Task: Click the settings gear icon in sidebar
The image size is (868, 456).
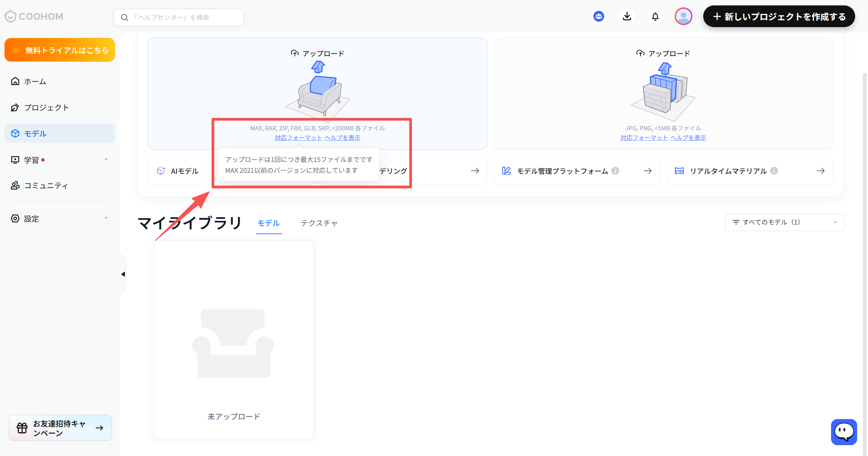Action: tap(15, 219)
